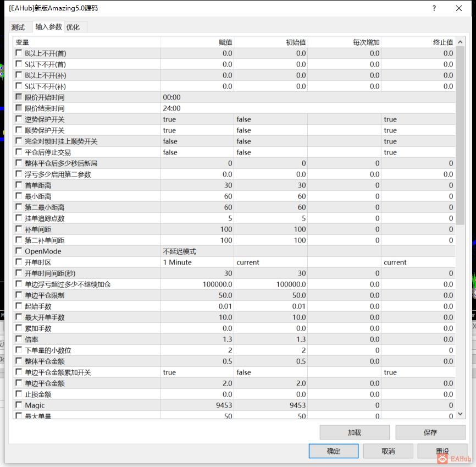Viewport: 476px width, 467px height.
Task: Select the 第二补单间距 assigned value 100
Action: coord(197,240)
